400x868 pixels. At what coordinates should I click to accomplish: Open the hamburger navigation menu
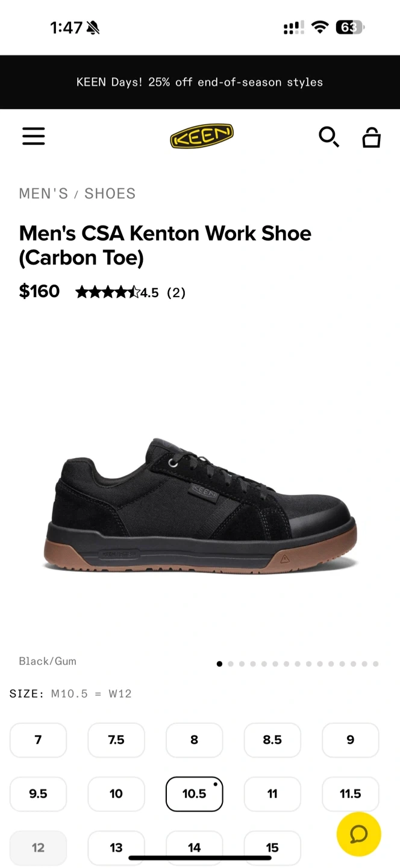(x=34, y=137)
